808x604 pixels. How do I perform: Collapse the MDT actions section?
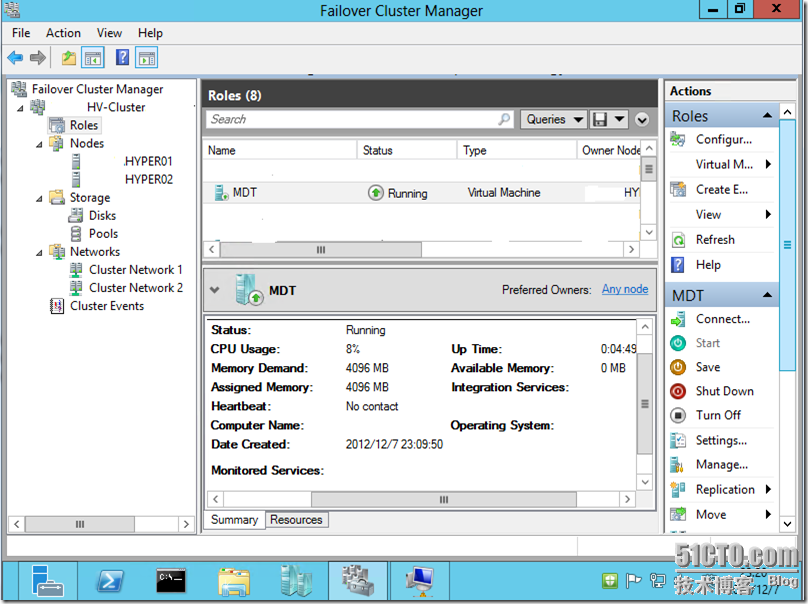(x=767, y=295)
